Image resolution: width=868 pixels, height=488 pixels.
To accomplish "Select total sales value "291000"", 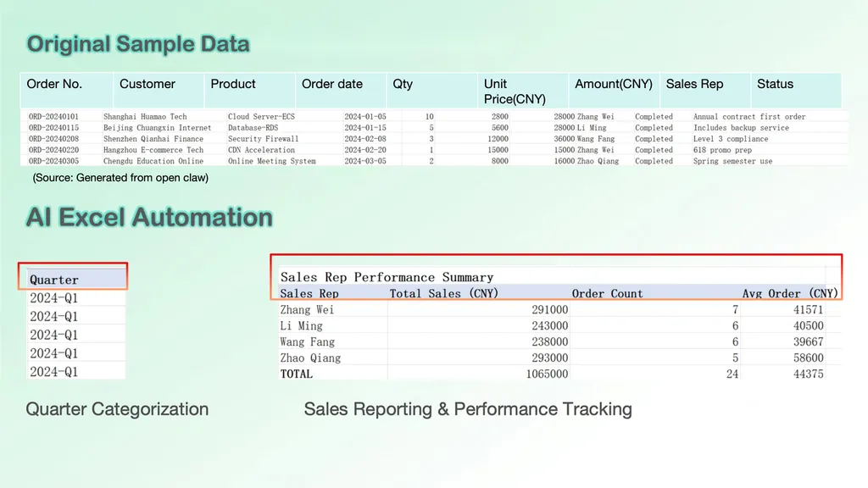I will [x=549, y=310].
